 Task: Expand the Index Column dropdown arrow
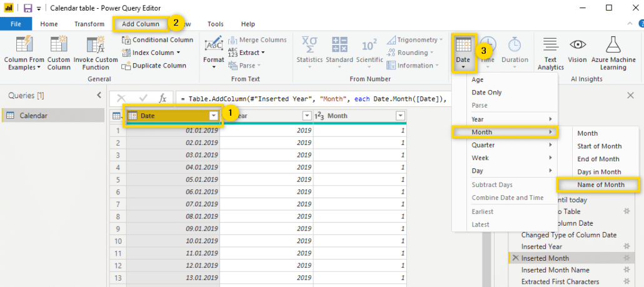[179, 53]
